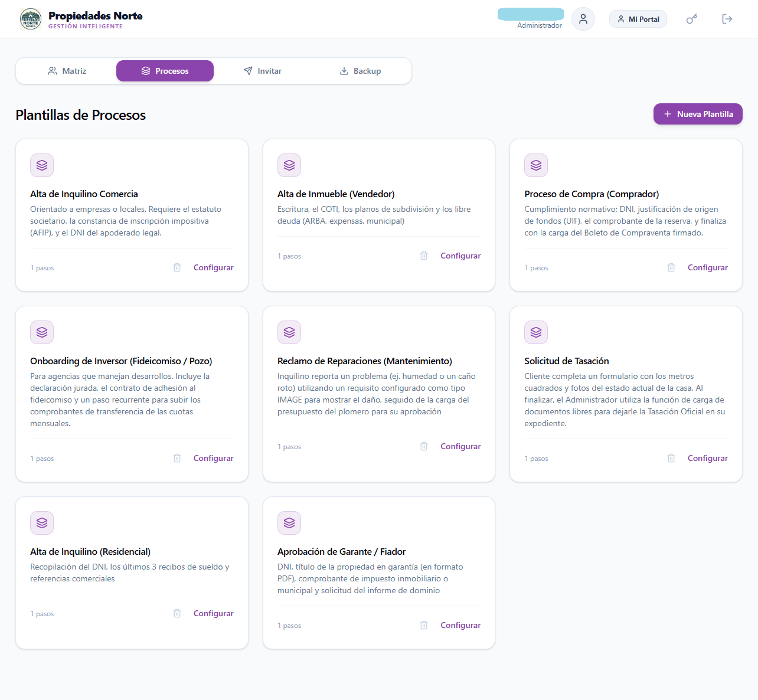Delete the Solicitud de Tasación template
The height and width of the screenshot is (700, 758).
[671, 458]
